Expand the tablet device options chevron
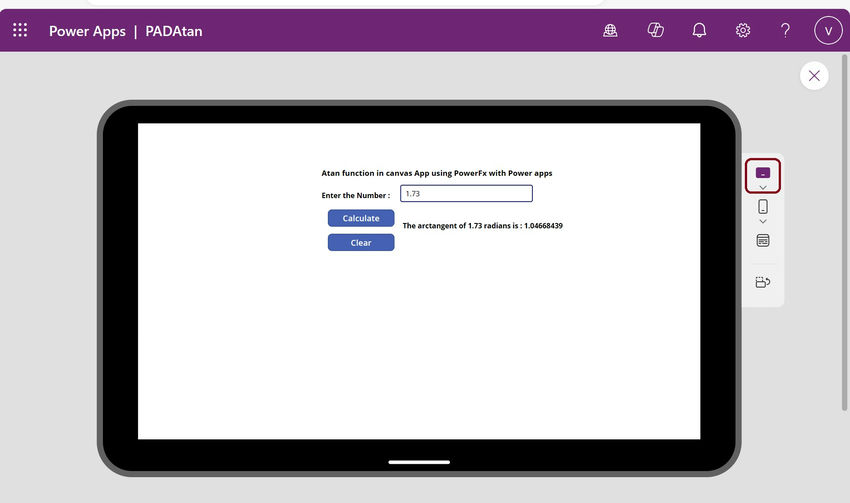 (763, 188)
